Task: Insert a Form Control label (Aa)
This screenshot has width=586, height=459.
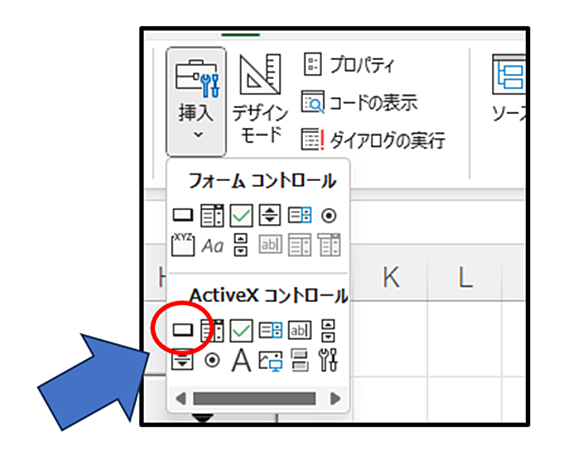Action: [x=212, y=246]
